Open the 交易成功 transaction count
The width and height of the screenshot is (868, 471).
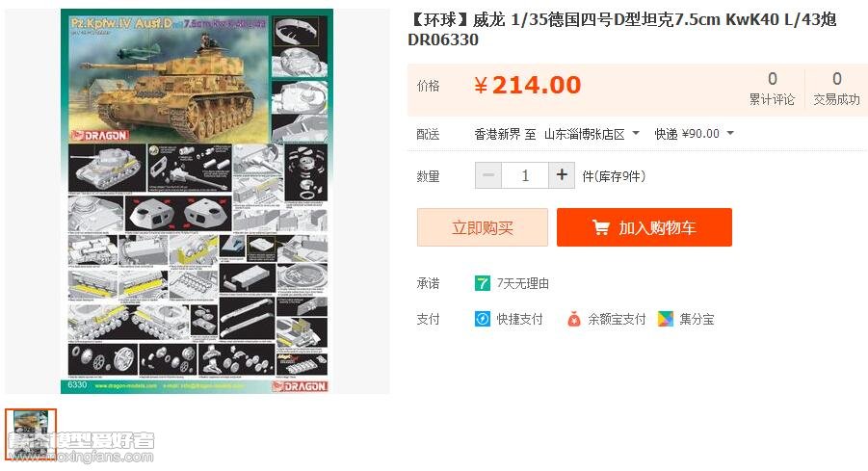tap(836, 90)
